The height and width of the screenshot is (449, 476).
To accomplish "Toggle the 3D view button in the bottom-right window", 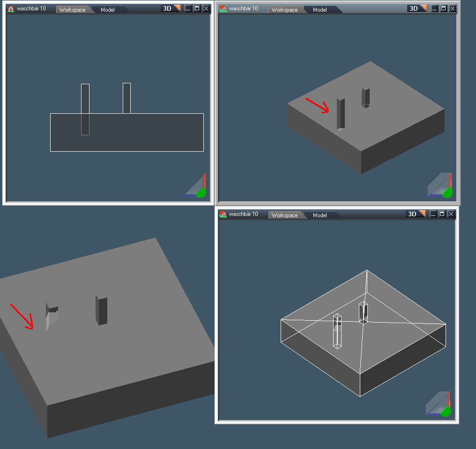I will pos(412,214).
